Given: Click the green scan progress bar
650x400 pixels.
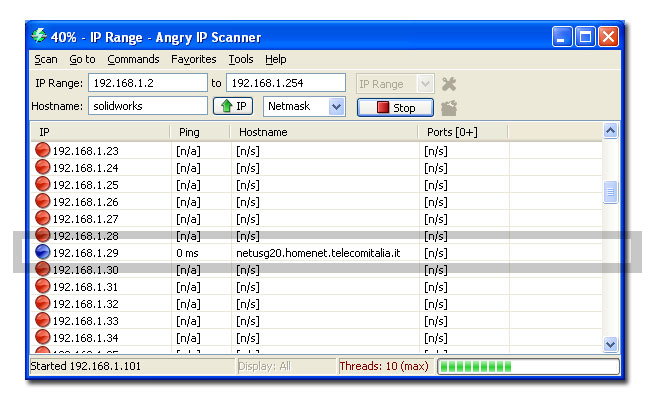Looking at the screenshot, I should pos(529,366).
